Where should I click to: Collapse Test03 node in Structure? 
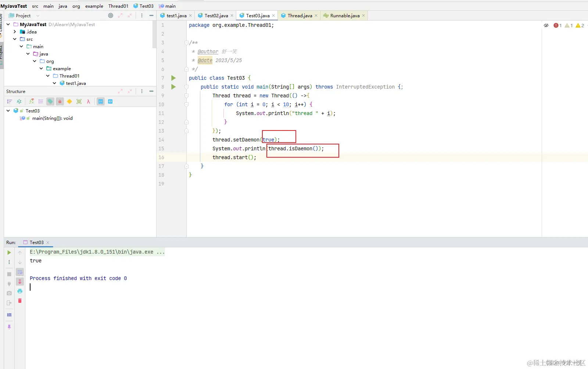coord(8,111)
